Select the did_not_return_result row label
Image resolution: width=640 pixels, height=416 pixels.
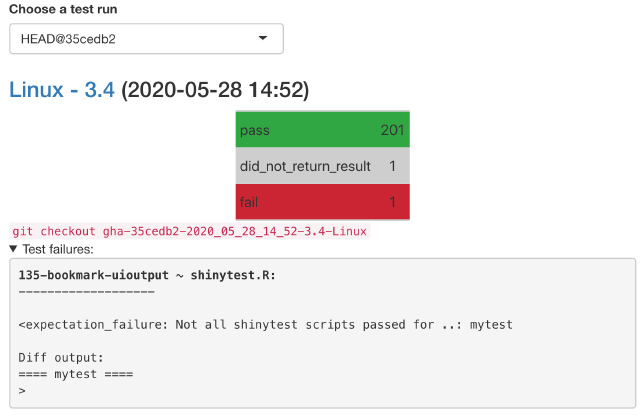(x=305, y=166)
